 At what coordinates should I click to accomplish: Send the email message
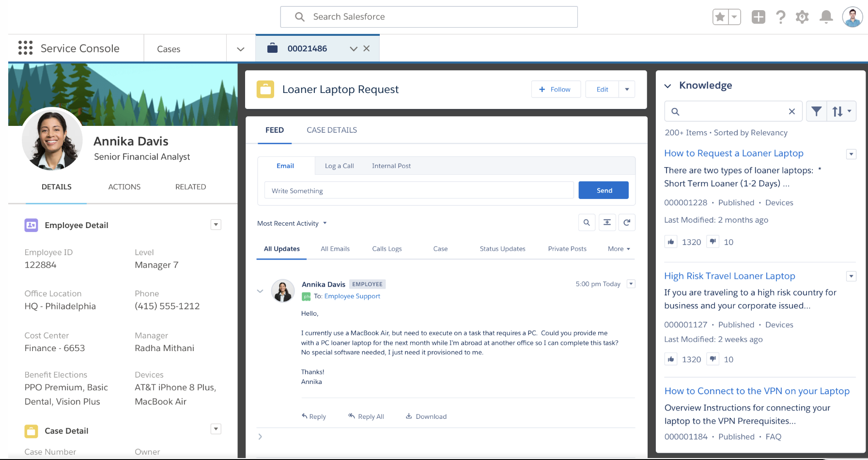(604, 190)
